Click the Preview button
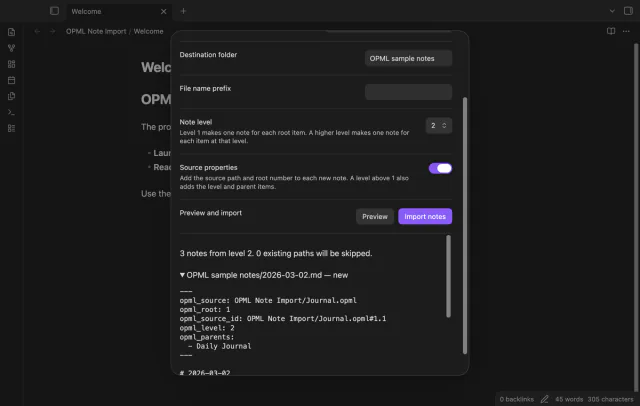This screenshot has width=640, height=406. [x=375, y=217]
